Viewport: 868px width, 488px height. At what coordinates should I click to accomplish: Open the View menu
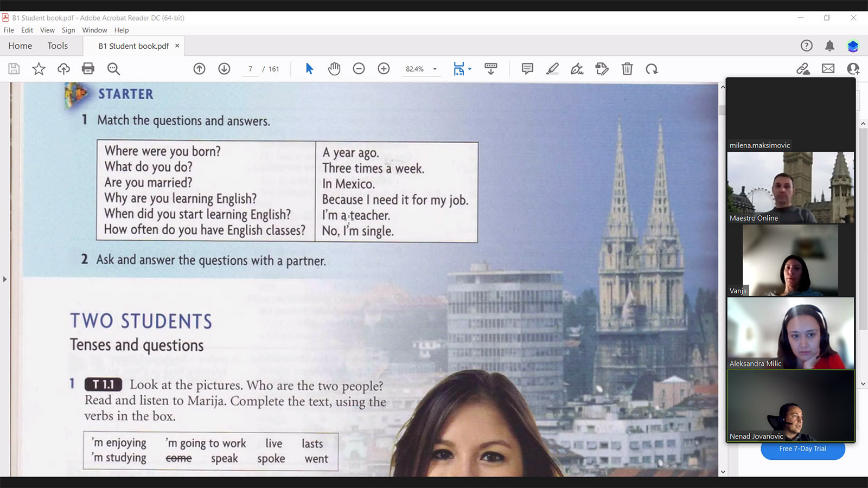pos(47,30)
